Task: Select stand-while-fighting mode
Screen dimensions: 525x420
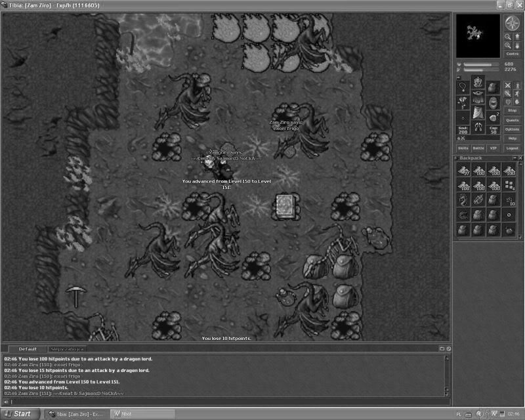Action: coord(517,85)
